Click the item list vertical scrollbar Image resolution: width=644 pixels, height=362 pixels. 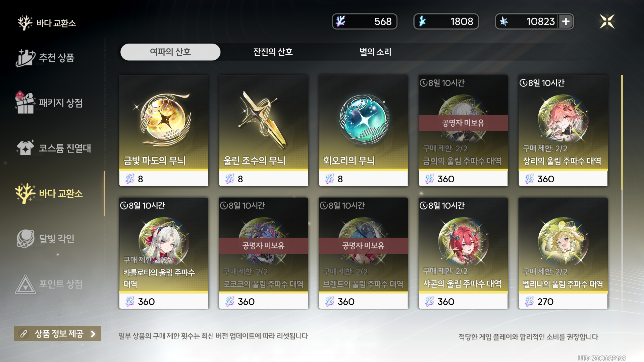pyautogui.click(x=622, y=191)
